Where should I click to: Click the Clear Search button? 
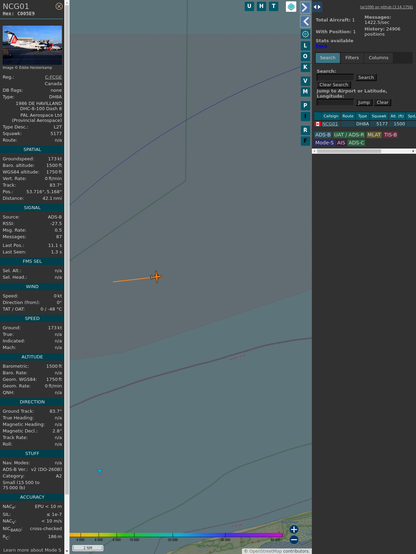334,84
